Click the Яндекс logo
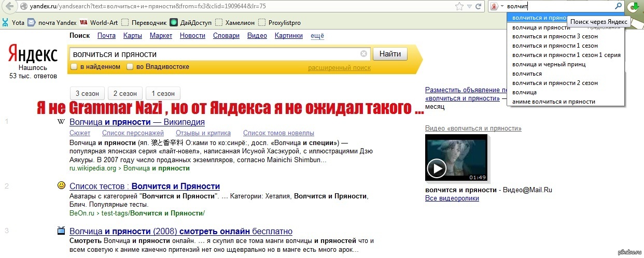644x258 pixels. (33, 54)
